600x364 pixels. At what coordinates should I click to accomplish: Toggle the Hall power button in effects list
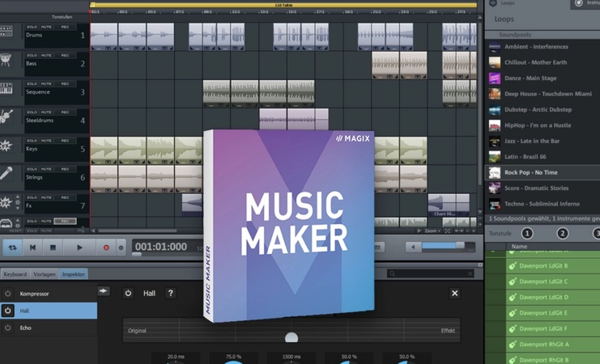click(7, 311)
